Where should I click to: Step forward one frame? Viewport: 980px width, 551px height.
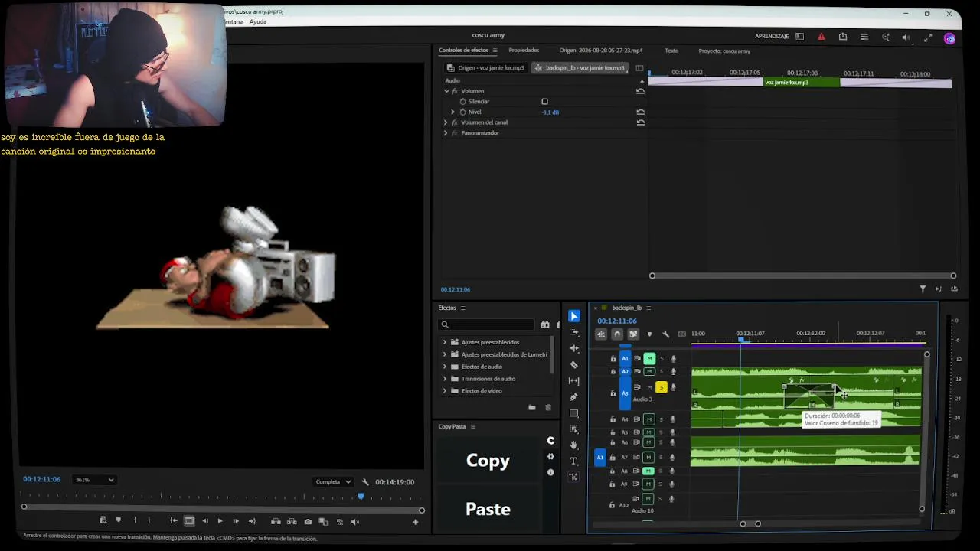(x=236, y=521)
